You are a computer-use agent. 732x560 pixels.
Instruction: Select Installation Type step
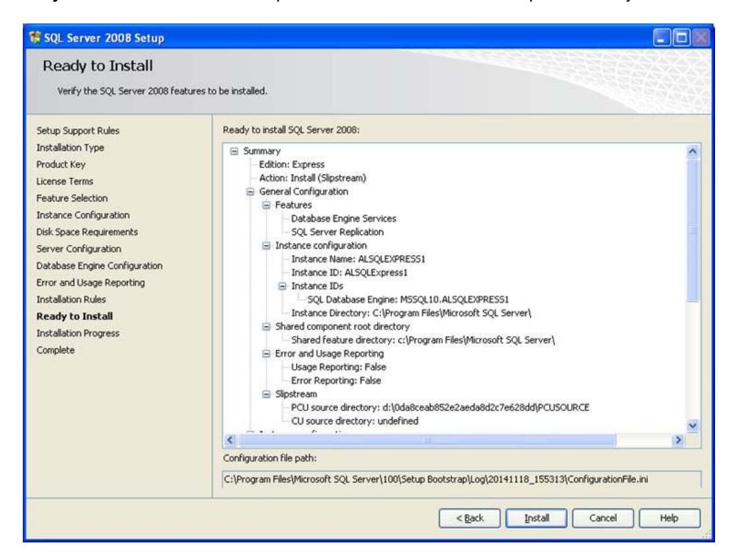pyautogui.click(x=70, y=147)
